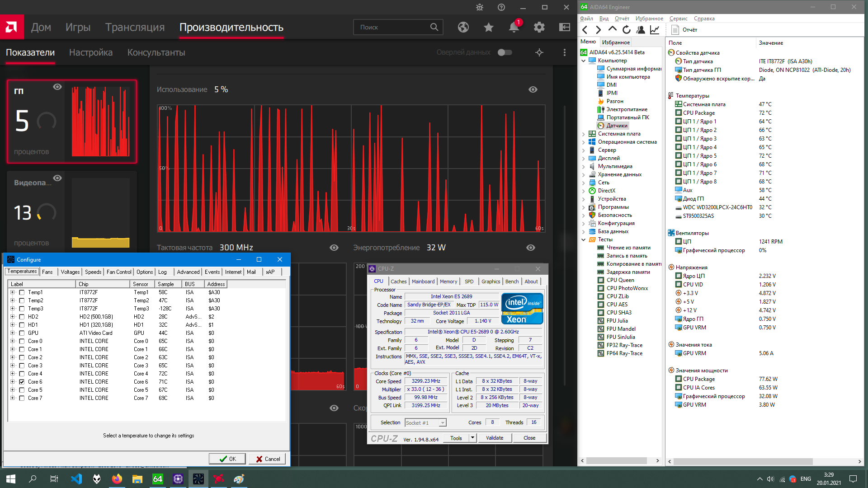The image size is (868, 488).
Task: Expand the Системная плата tree node
Action: point(583,134)
